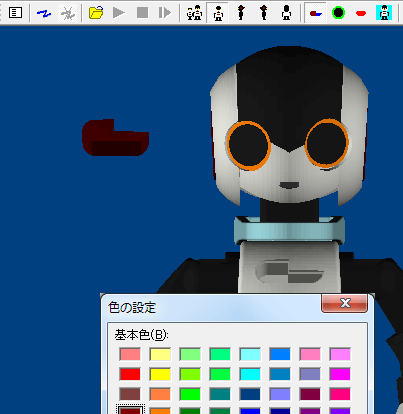Image resolution: width=403 pixels, height=414 pixels.
Task: Click the list panel icon in toolbar
Action: point(15,13)
